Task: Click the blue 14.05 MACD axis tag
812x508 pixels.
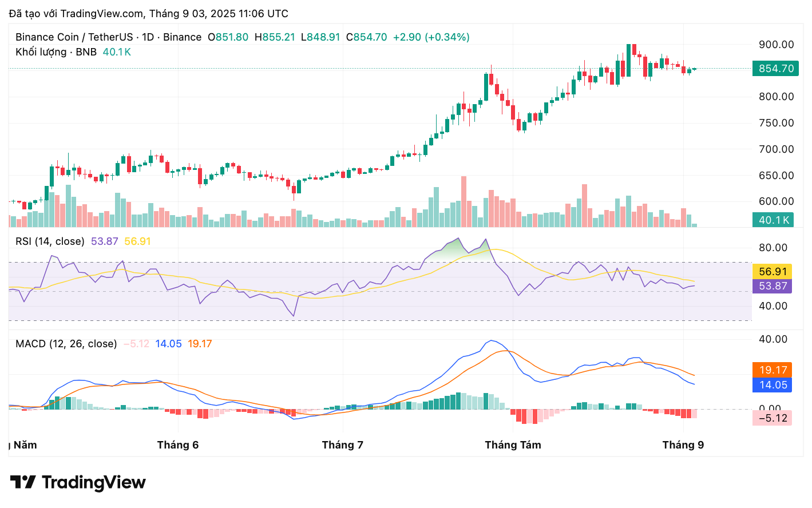Action: point(773,385)
